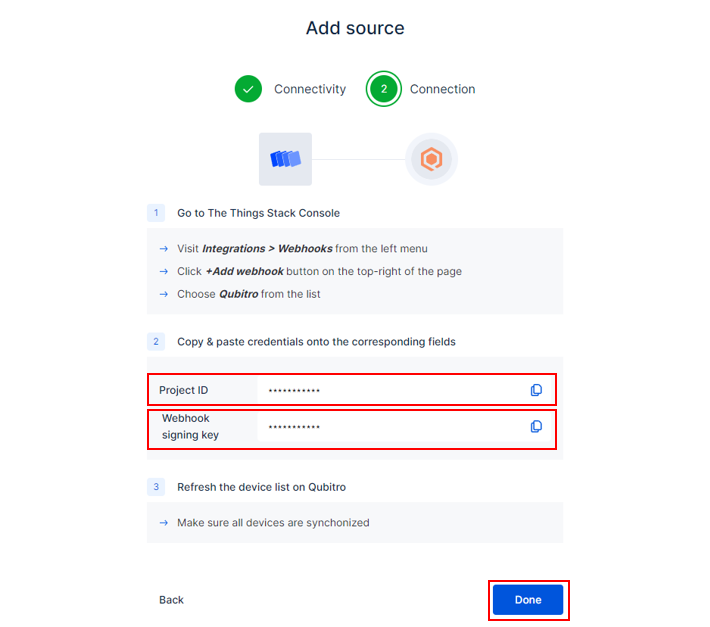Click the Add source heading
Image resolution: width=710 pixels, height=627 pixels.
coord(355,28)
